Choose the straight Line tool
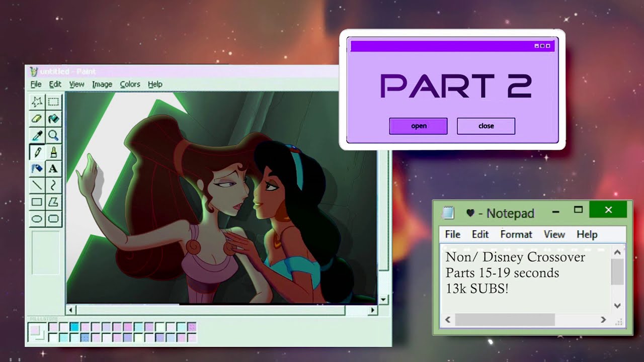 click(x=37, y=185)
